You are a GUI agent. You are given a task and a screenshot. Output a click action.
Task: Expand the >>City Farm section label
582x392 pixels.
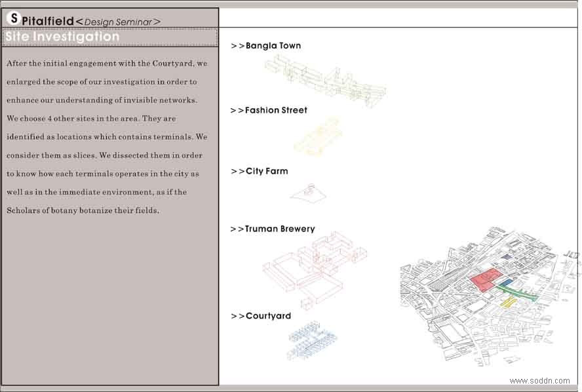259,171
